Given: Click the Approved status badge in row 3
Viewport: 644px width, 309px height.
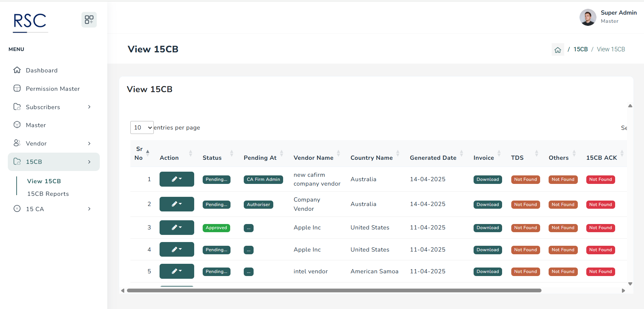Looking at the screenshot, I should point(216,228).
